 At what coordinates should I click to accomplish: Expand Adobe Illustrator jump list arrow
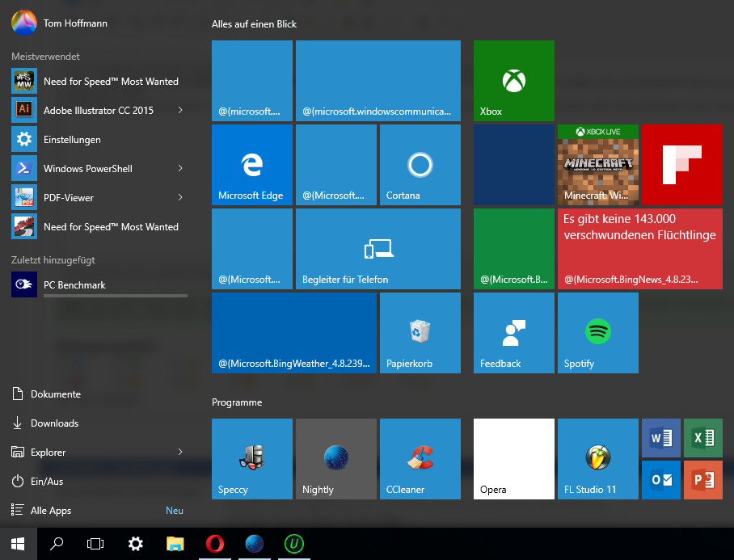(x=180, y=110)
